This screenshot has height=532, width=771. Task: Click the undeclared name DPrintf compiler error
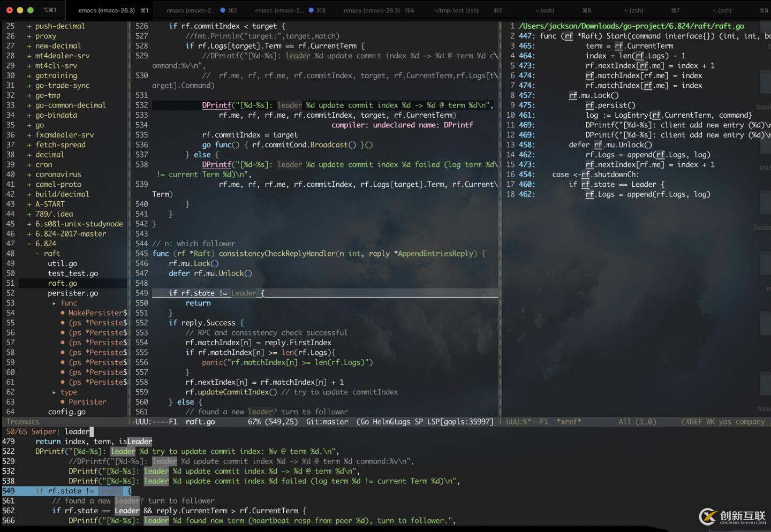(x=402, y=125)
